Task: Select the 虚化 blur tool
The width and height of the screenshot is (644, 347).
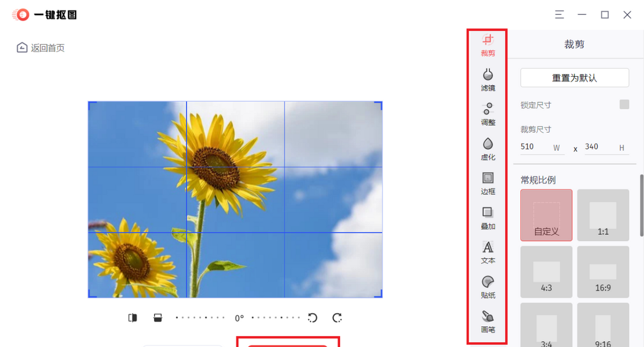Action: pyautogui.click(x=487, y=149)
